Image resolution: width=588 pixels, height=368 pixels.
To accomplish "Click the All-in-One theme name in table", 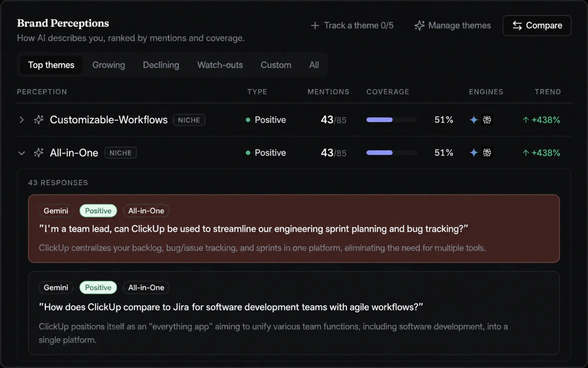I will [74, 153].
